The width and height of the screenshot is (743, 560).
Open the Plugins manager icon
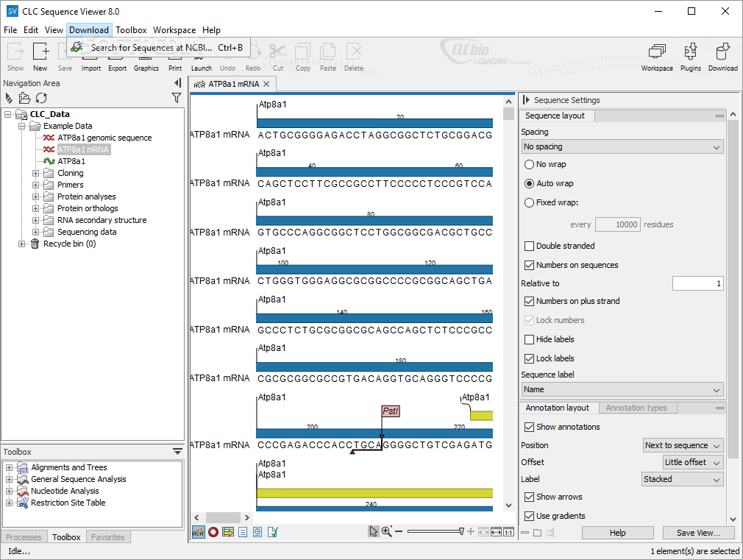click(x=691, y=57)
